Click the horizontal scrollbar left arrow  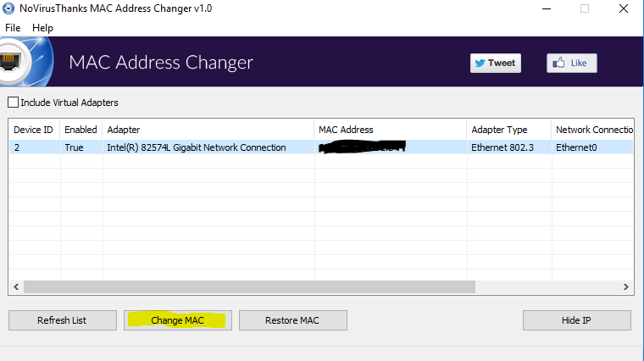[16, 286]
